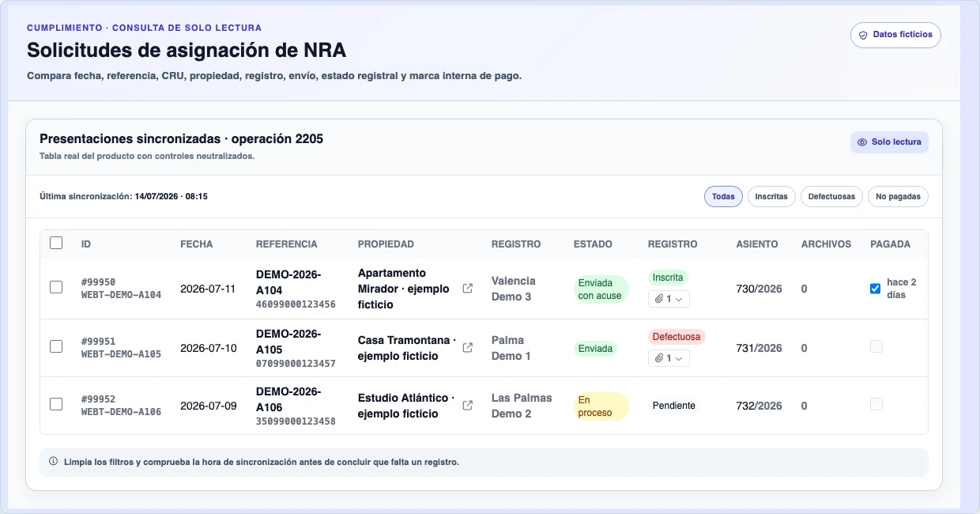Sort by FECHA column header
The height and width of the screenshot is (514, 980).
(196, 244)
